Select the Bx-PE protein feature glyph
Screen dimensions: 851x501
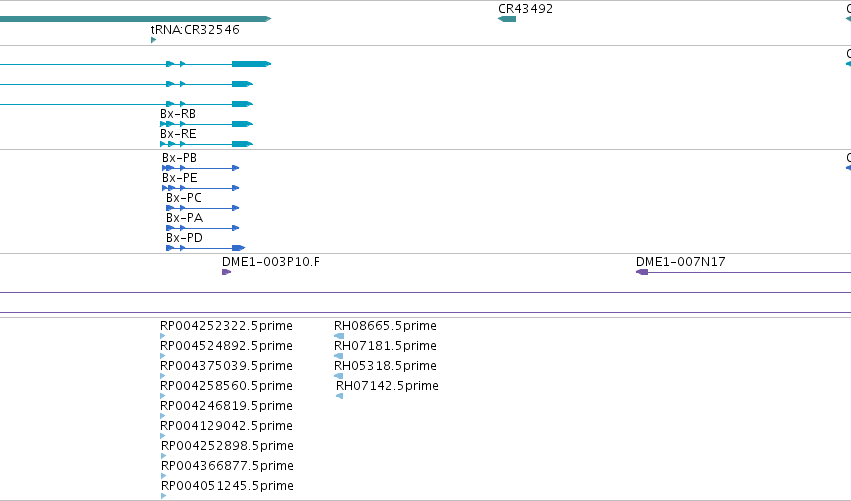tap(201, 188)
